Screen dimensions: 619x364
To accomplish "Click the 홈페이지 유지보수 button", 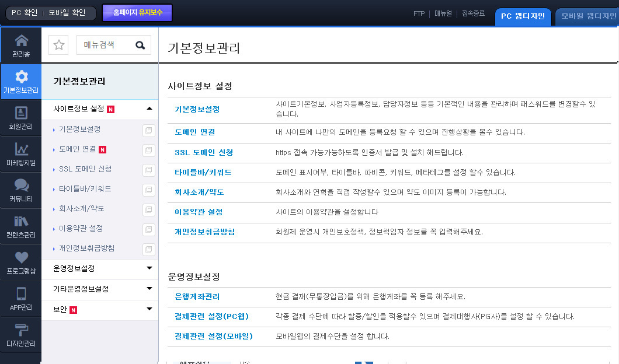I will pos(137,12).
